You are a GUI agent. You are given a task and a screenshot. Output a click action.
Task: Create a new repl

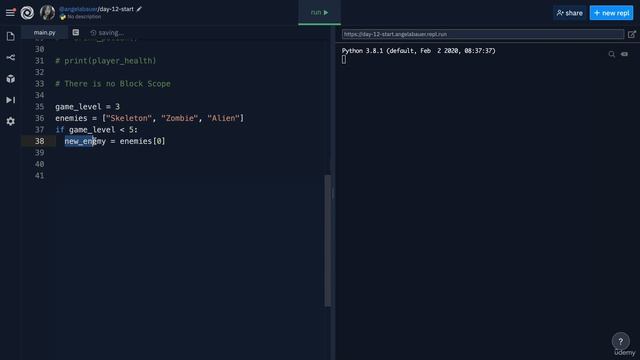(x=611, y=13)
